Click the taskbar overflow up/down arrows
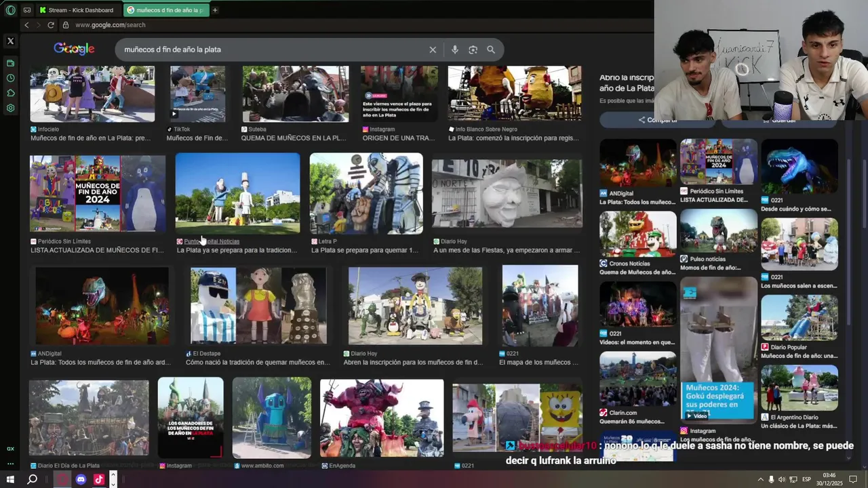This screenshot has width=868, height=488. click(x=113, y=479)
